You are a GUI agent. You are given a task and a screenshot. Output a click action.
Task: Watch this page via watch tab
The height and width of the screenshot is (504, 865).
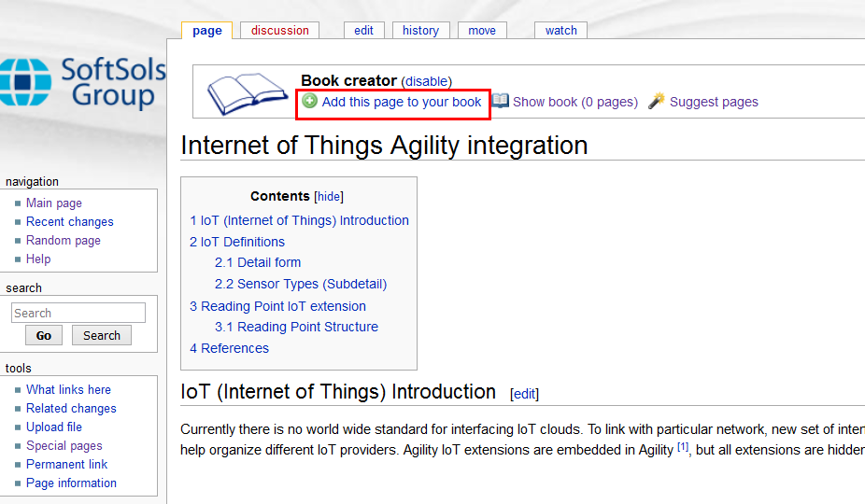point(560,31)
